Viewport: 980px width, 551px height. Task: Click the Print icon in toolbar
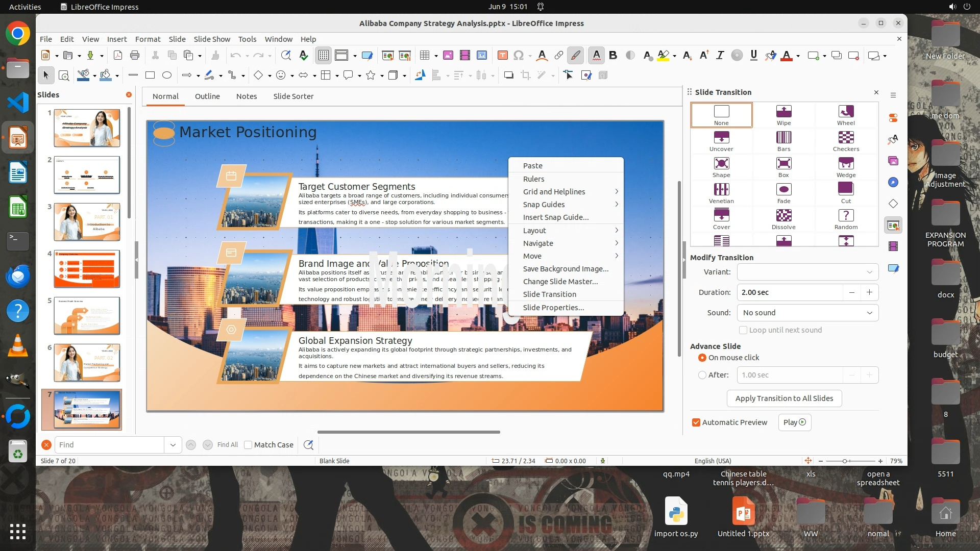coord(135,55)
